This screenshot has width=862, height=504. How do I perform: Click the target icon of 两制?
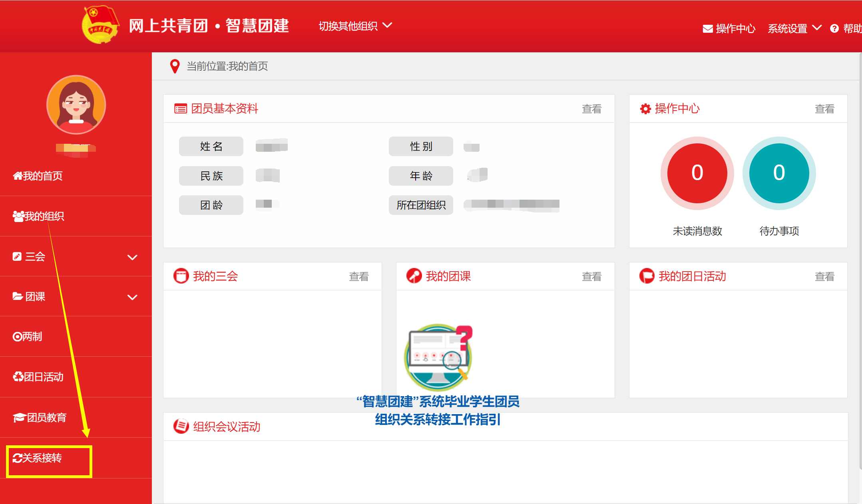[17, 337]
